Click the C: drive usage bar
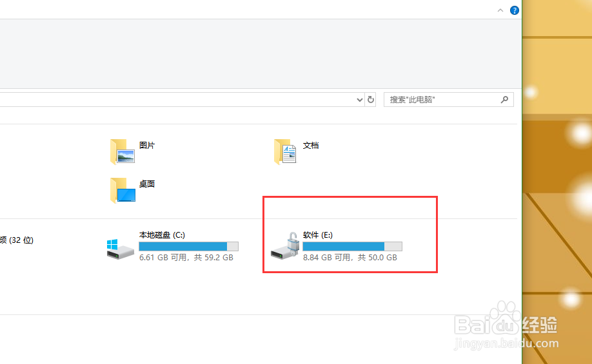592x364 pixels. click(188, 246)
